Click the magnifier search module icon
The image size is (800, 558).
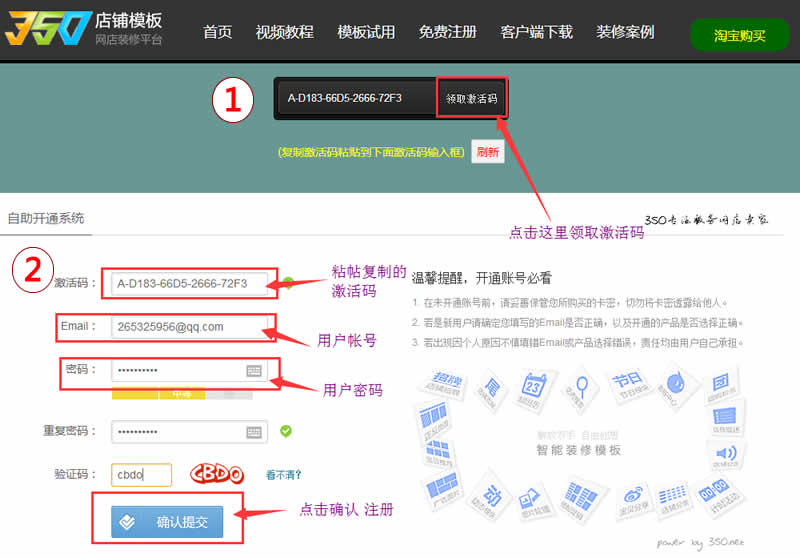tap(581, 386)
